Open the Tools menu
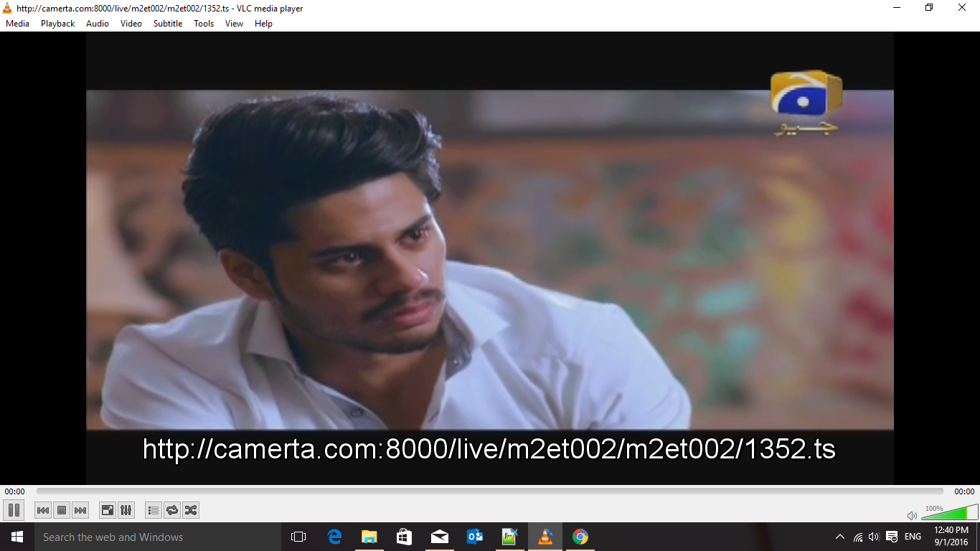The image size is (980, 551). [204, 24]
